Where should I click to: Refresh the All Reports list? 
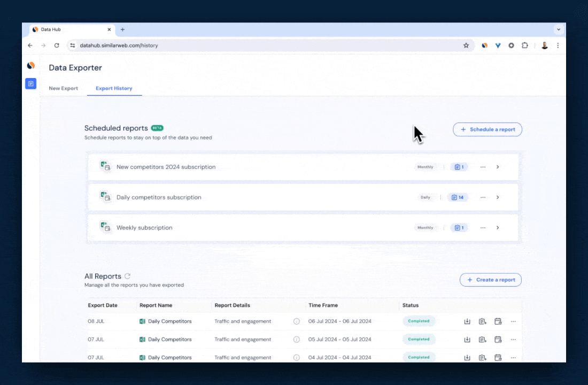pyautogui.click(x=127, y=276)
